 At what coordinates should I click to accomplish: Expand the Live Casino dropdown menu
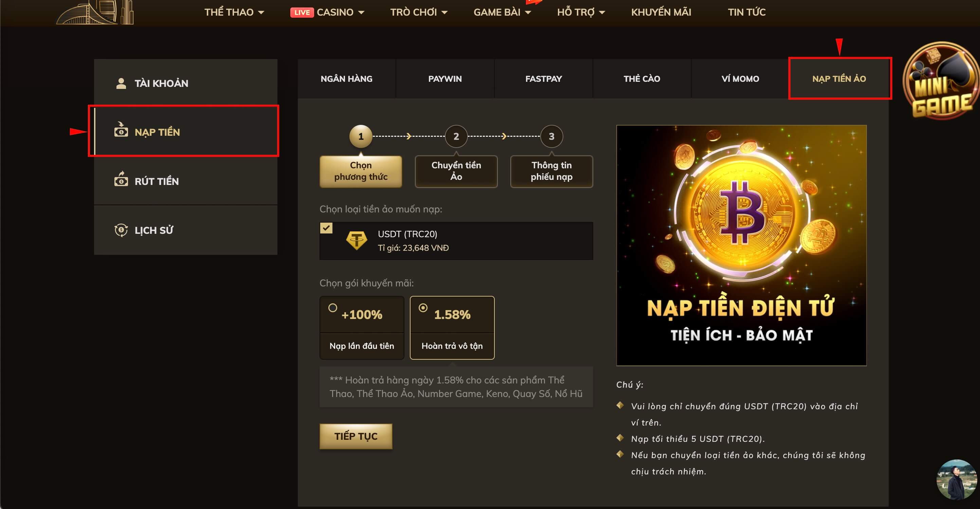tap(327, 12)
